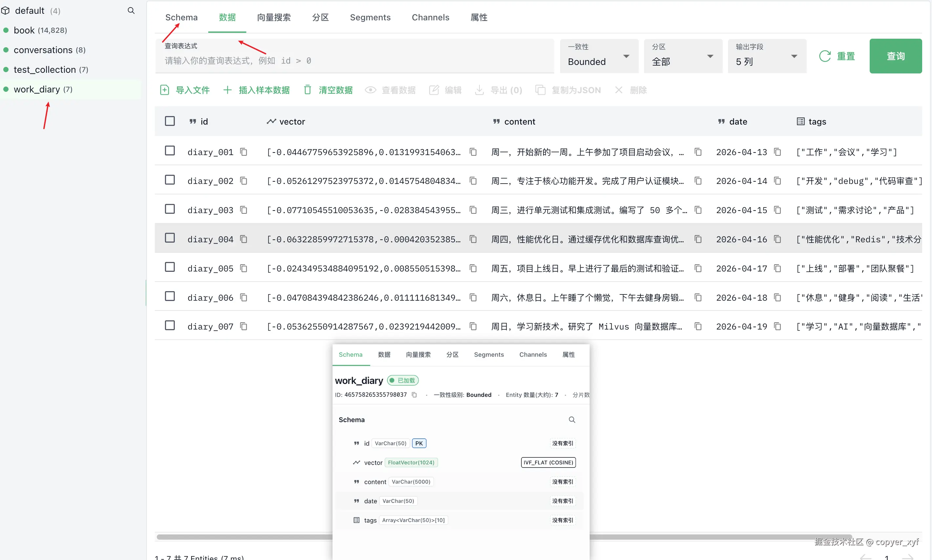Copy the diary_001 id value

click(244, 152)
